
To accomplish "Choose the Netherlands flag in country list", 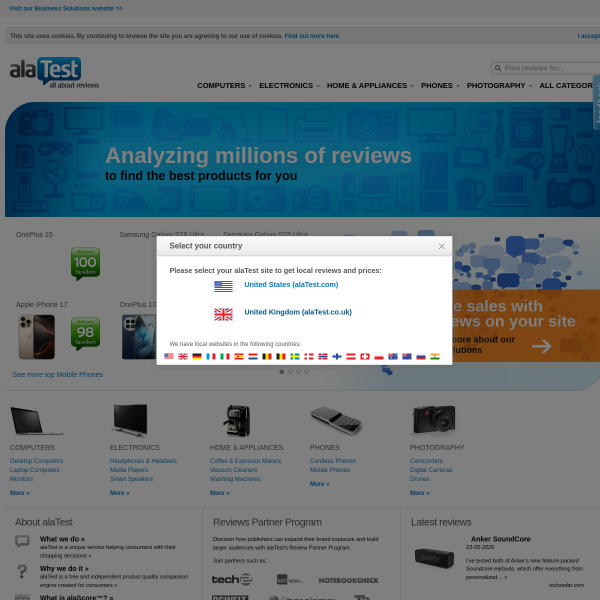I will pyautogui.click(x=253, y=356).
